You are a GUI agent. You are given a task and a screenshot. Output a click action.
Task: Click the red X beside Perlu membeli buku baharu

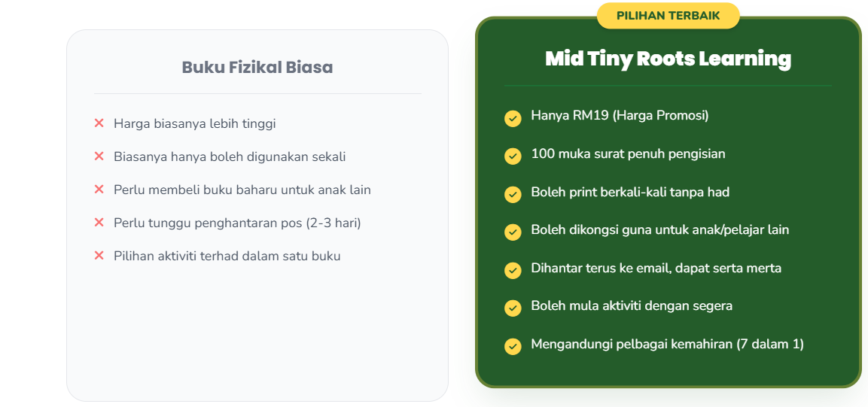[99, 189]
